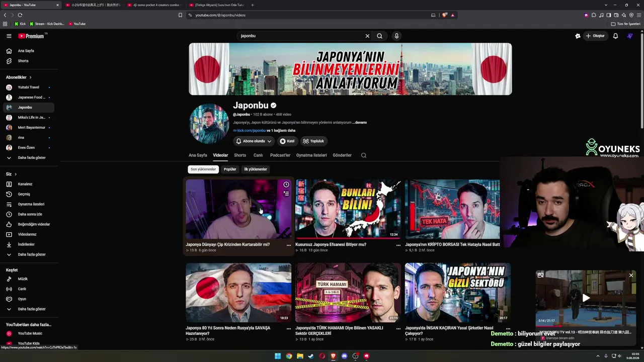
Task: Open Steam from the taskbar
Action: pos(311,356)
